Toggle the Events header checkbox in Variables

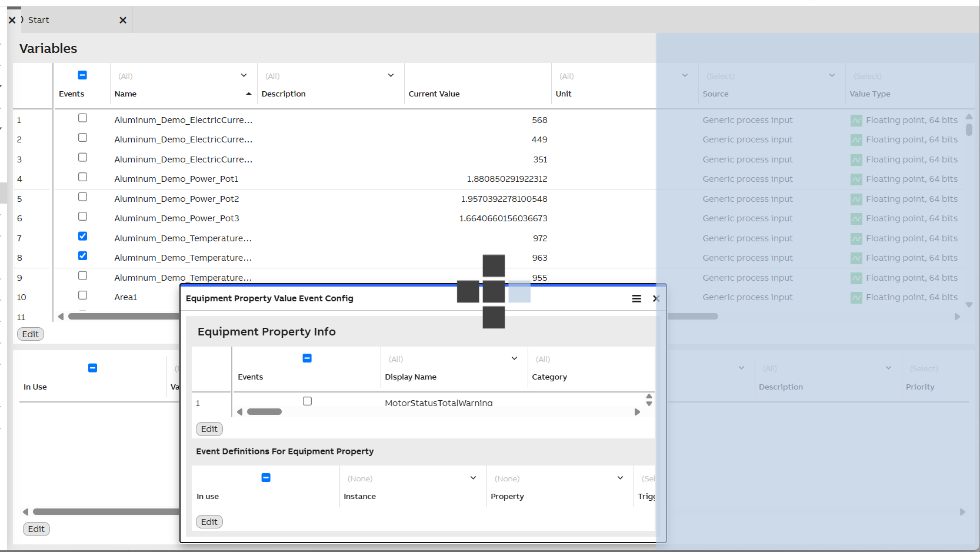82,75
